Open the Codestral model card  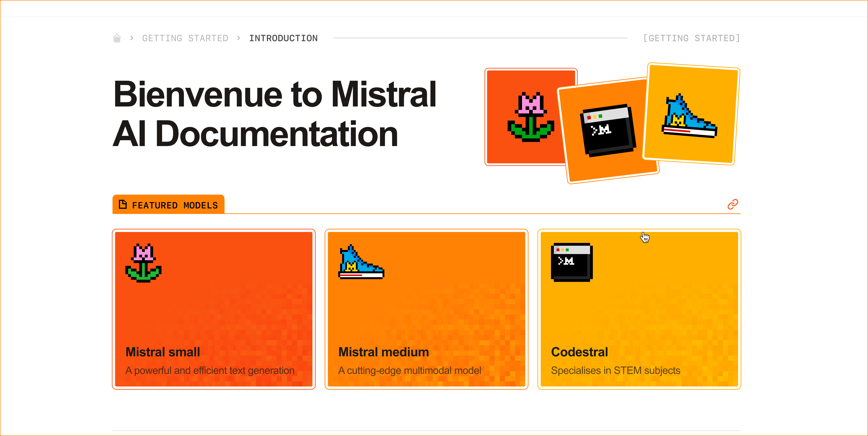(x=639, y=309)
